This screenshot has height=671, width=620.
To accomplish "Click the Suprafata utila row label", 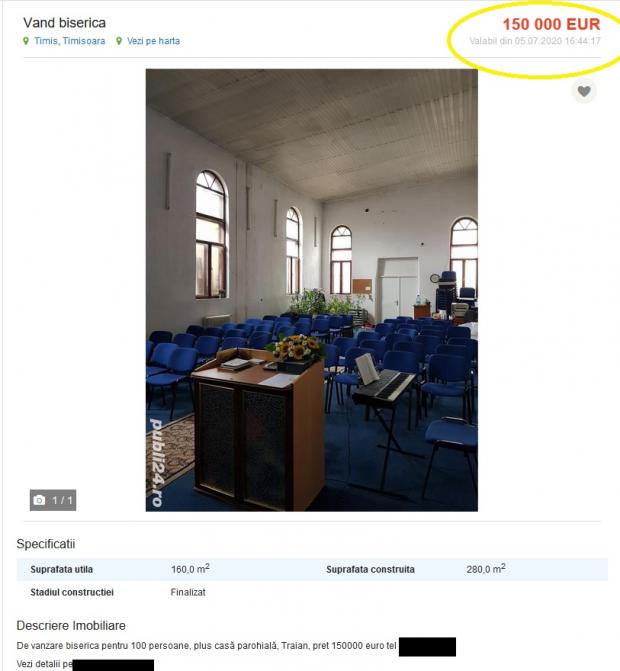I will tap(62, 570).
